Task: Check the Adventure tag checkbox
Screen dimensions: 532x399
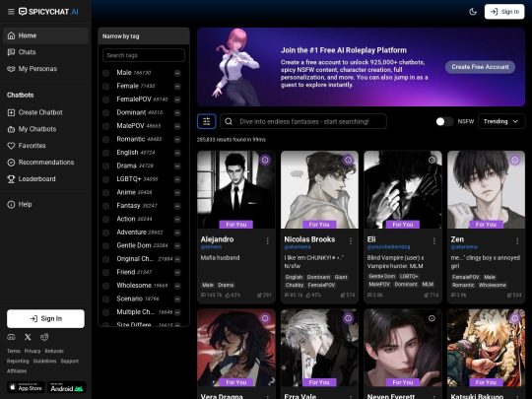Action: [x=105, y=233]
